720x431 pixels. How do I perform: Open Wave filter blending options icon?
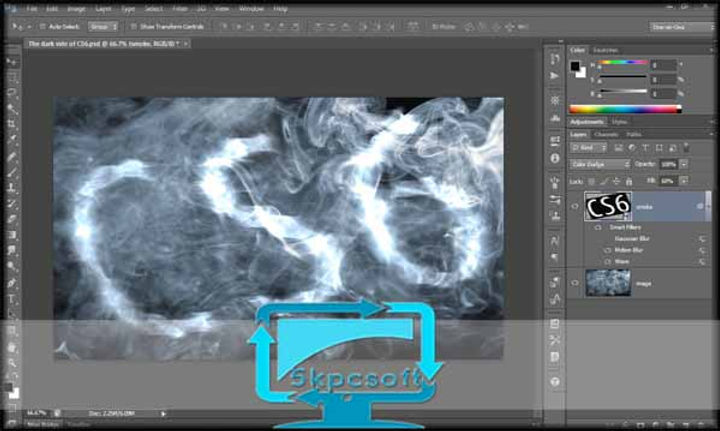click(x=702, y=262)
